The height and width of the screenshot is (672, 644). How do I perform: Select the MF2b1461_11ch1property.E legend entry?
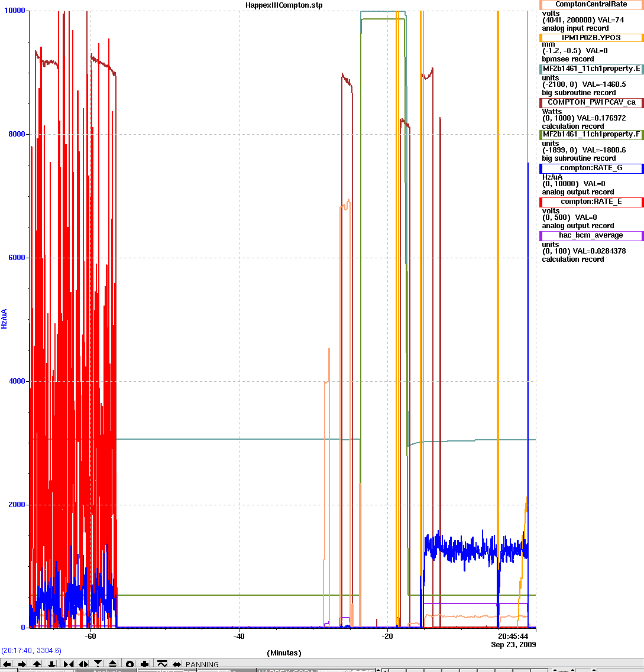[591, 69]
